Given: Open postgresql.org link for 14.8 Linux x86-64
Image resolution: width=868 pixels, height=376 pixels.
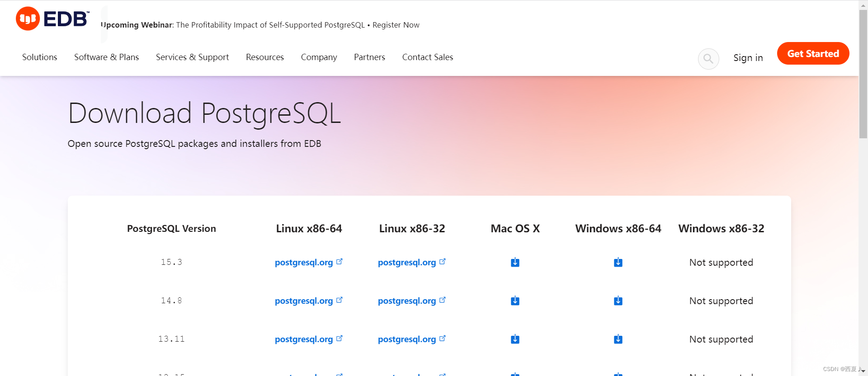Looking at the screenshot, I should coord(309,301).
